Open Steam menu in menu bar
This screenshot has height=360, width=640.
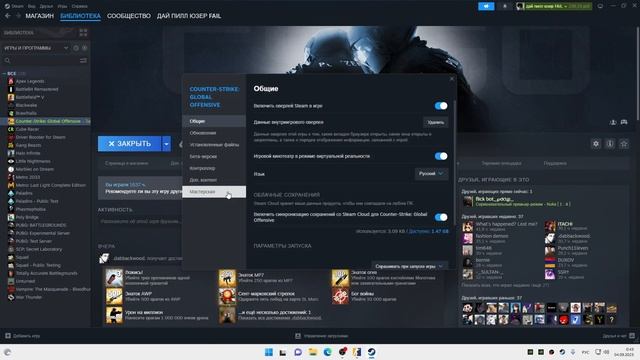17,6
